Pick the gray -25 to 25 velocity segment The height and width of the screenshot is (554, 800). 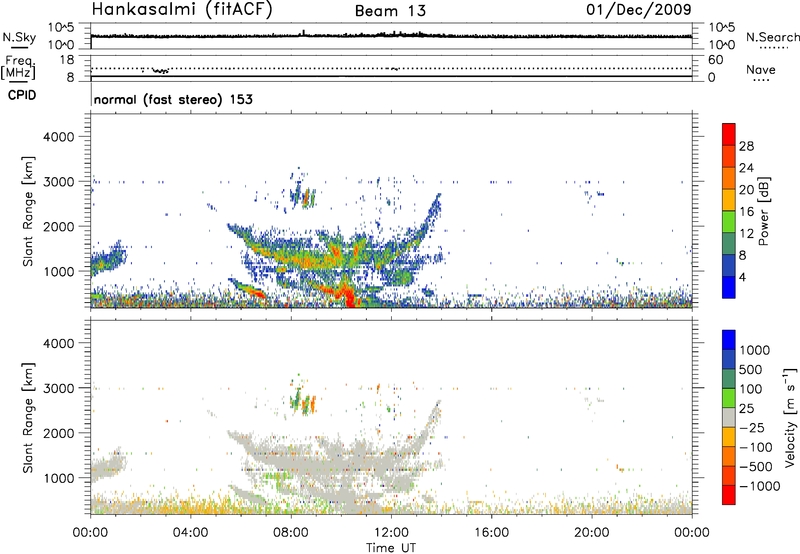tap(729, 417)
